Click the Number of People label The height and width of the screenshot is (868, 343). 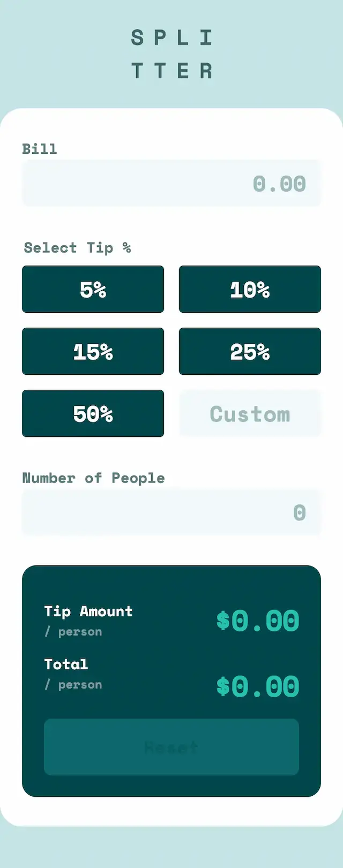pyautogui.click(x=94, y=478)
